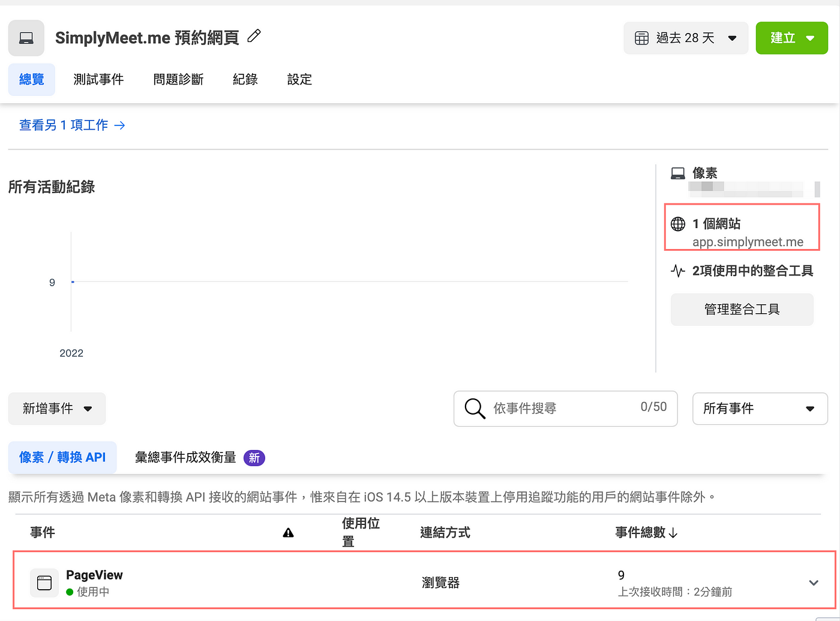The width and height of the screenshot is (840, 621).
Task: Click the PageView event name
Action: (94, 575)
